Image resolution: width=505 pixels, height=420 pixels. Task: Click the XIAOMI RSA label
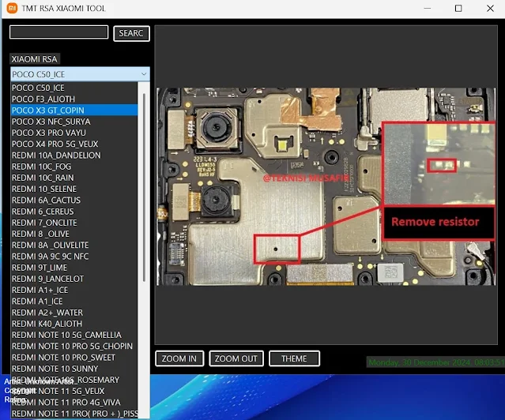[x=35, y=59]
